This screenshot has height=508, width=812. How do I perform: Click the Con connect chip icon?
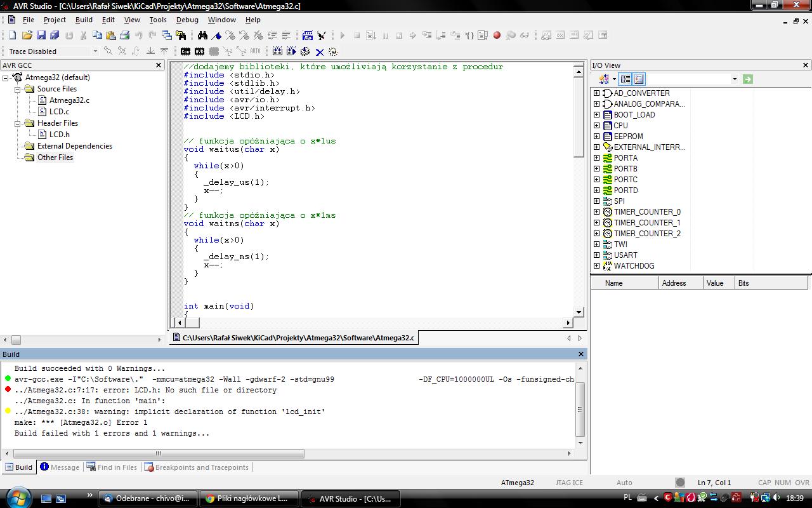(x=185, y=51)
